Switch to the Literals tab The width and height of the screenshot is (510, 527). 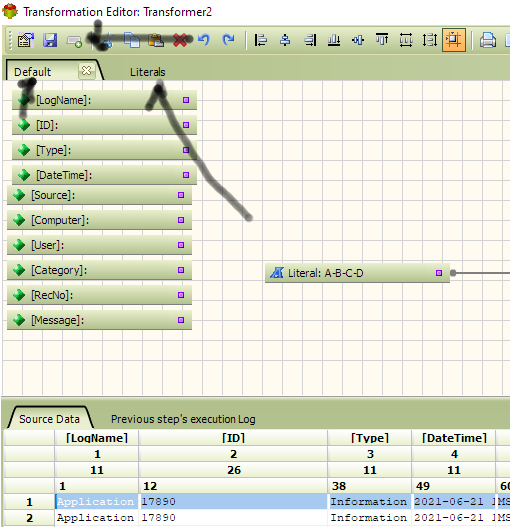coord(148,72)
